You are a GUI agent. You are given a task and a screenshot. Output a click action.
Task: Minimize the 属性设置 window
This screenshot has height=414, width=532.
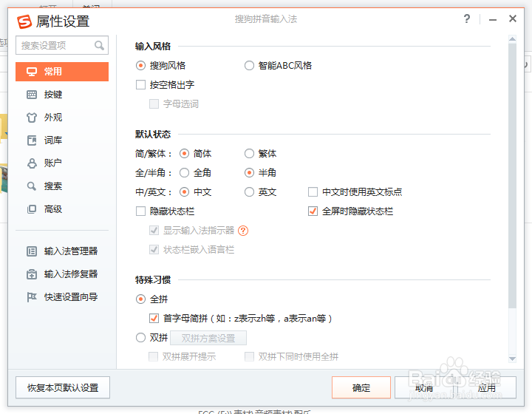coord(493,20)
